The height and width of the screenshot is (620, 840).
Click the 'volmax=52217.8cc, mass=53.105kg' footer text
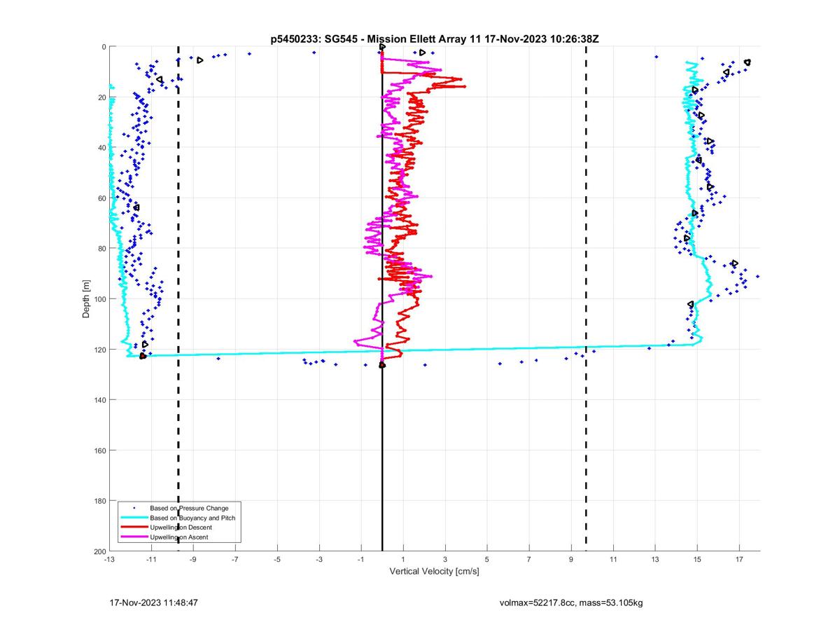[571, 602]
